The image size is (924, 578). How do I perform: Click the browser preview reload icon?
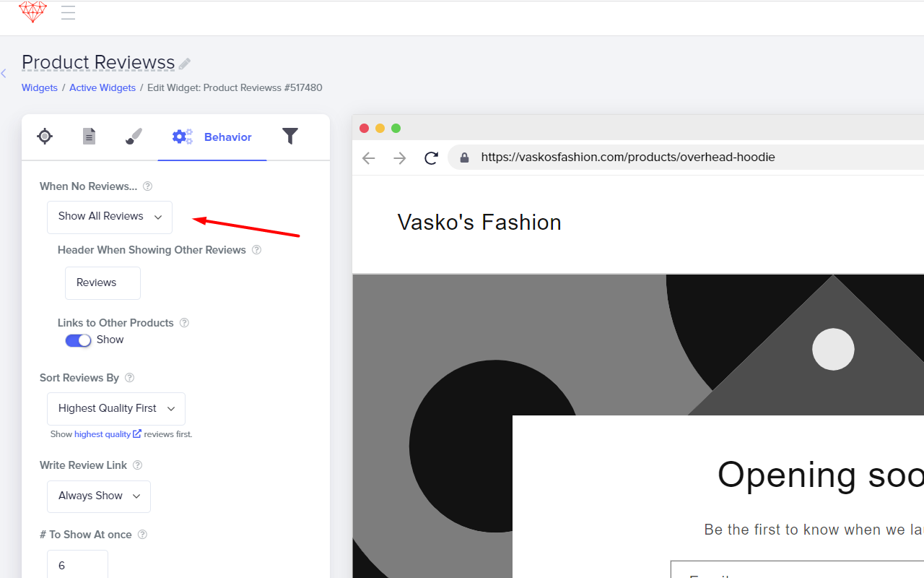click(431, 158)
